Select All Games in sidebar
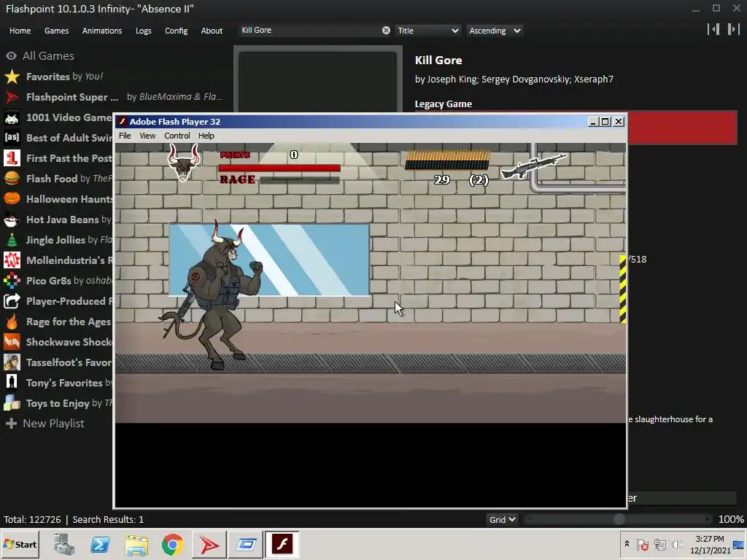The width and height of the screenshot is (747, 560). tap(48, 56)
